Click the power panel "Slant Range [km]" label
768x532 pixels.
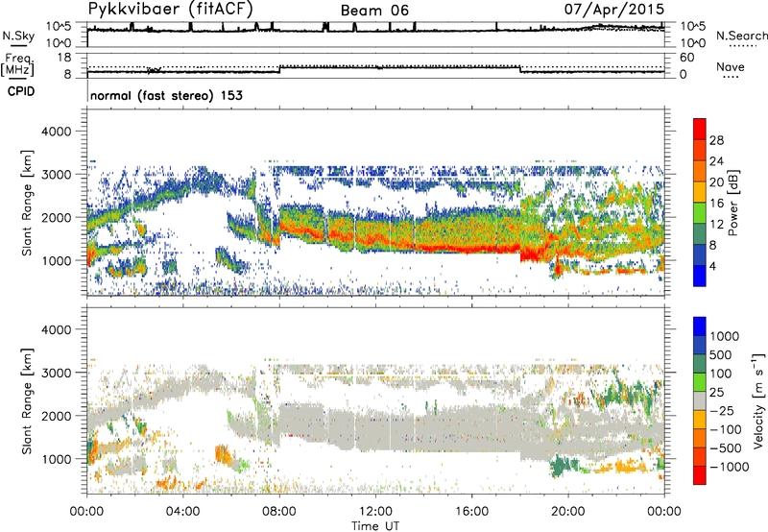tap(28, 203)
